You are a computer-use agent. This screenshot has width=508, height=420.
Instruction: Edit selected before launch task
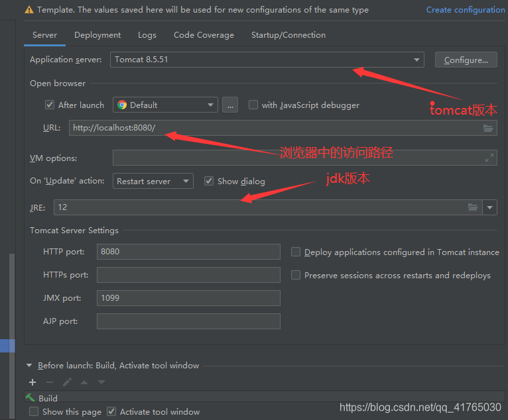67,382
